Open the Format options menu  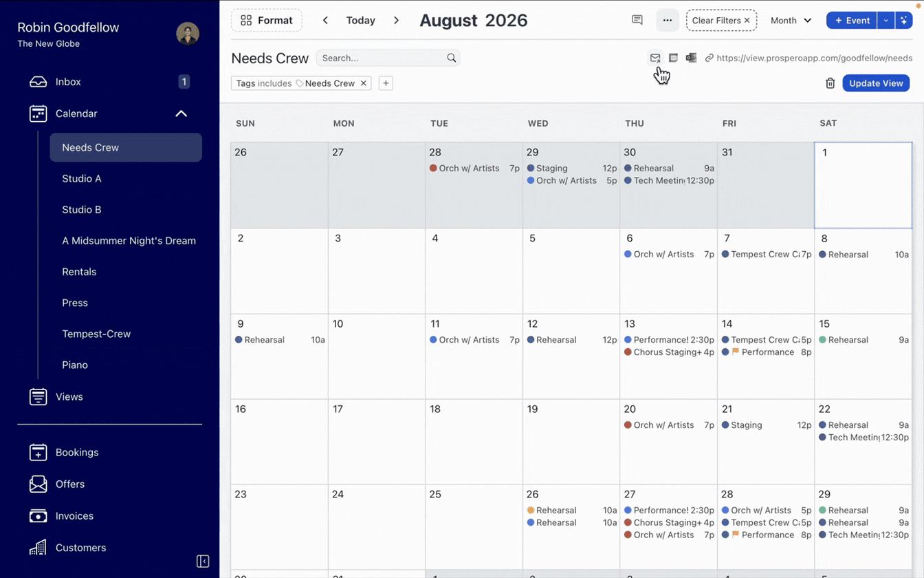pyautogui.click(x=266, y=21)
